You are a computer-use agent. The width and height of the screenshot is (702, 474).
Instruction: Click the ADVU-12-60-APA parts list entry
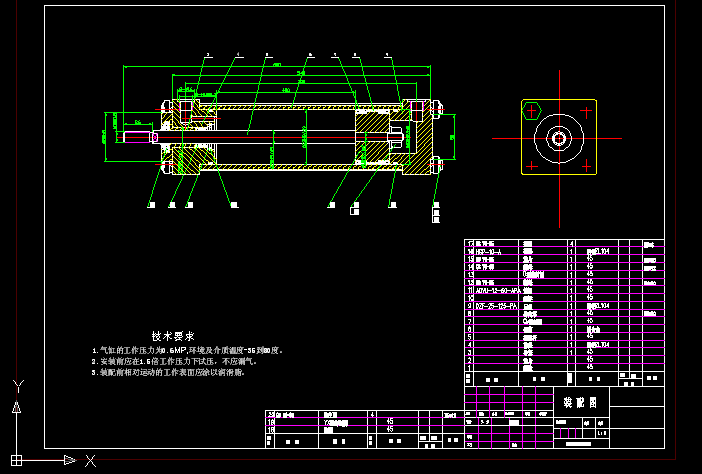click(x=496, y=289)
